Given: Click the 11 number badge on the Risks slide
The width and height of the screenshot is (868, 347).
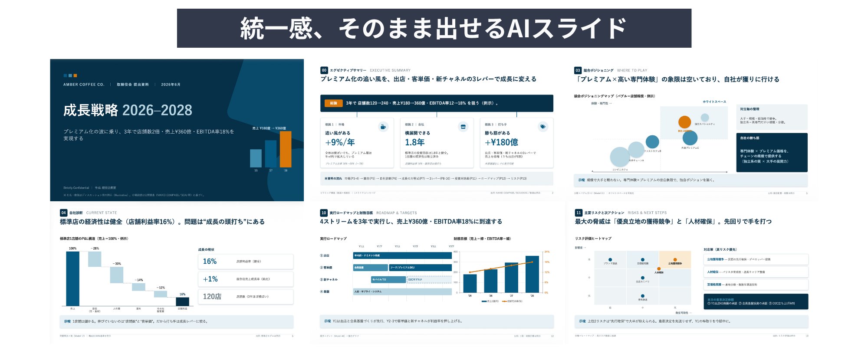Looking at the screenshot, I should point(579,213).
